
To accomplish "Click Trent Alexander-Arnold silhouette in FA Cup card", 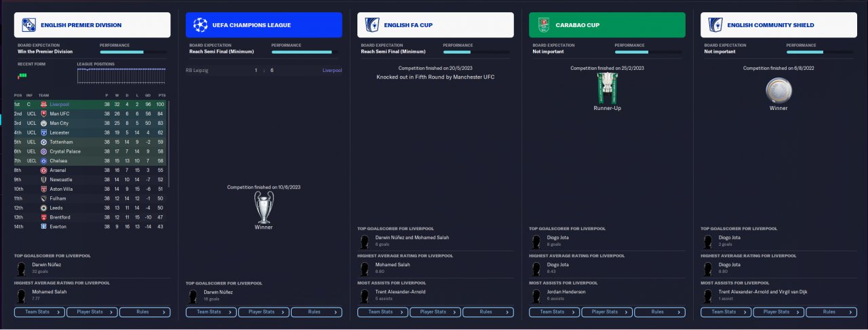I will coord(365,295).
